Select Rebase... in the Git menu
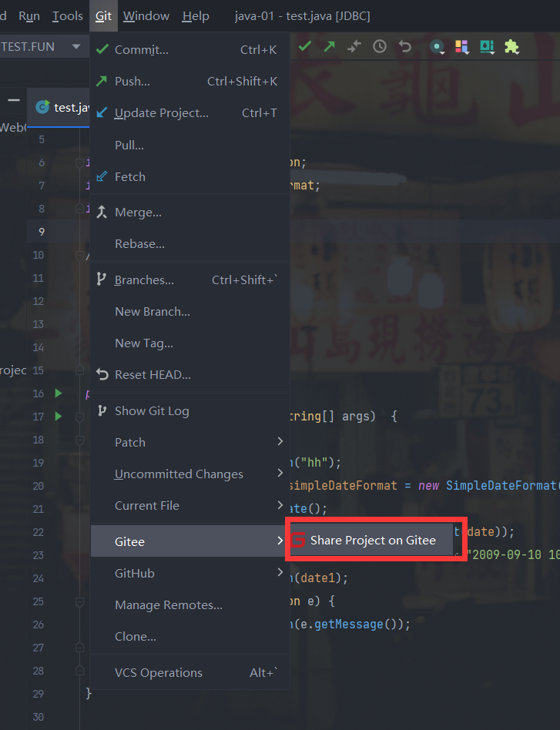Viewport: 560px width, 730px height. coord(190,244)
